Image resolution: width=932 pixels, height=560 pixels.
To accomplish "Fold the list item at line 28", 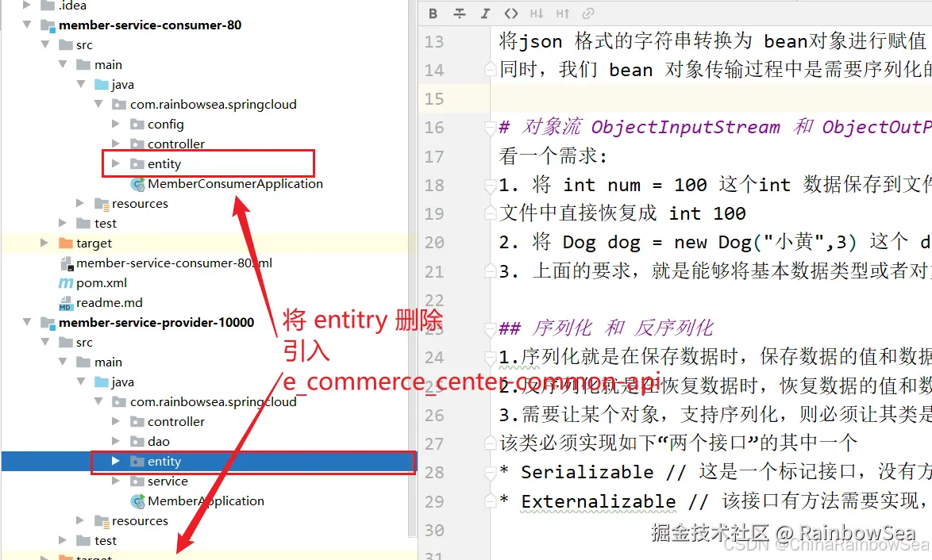I will (x=490, y=473).
